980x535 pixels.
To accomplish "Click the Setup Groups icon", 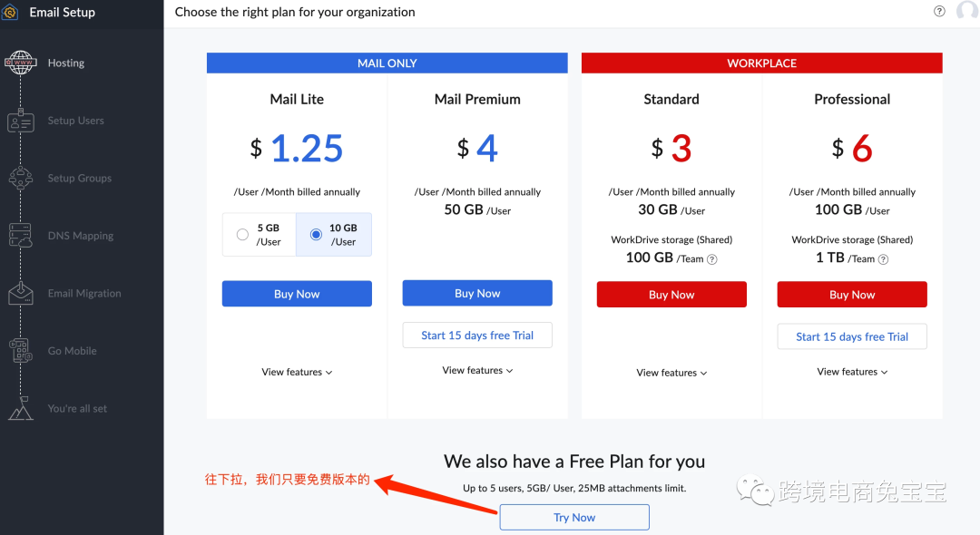I will (x=20, y=178).
